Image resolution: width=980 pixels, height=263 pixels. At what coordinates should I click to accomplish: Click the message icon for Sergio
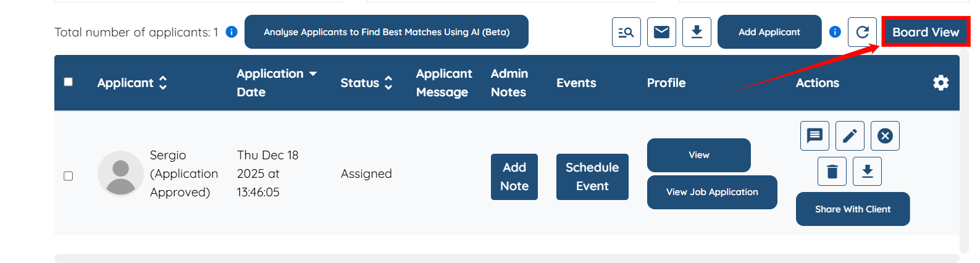(x=815, y=136)
